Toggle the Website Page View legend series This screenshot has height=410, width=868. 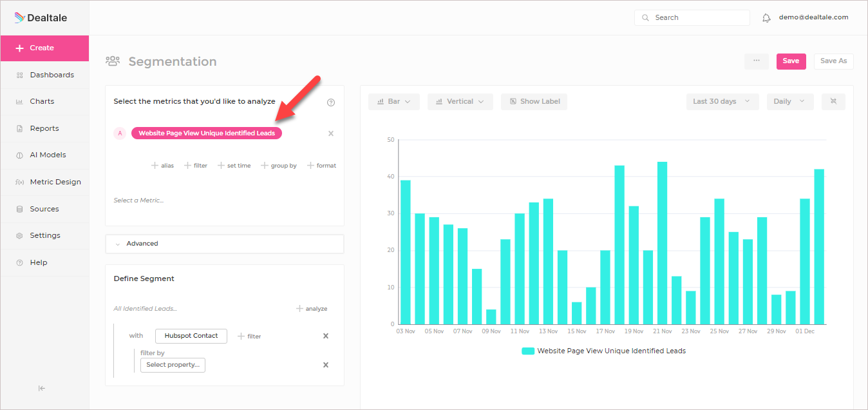[x=604, y=351]
